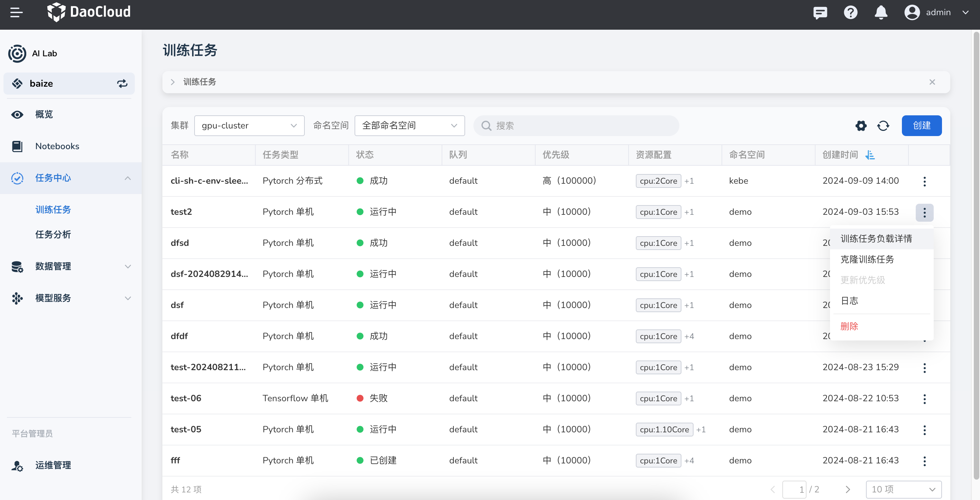Image resolution: width=980 pixels, height=500 pixels.
Task: Collapse the 任务中心 sidebar section
Action: coord(128,178)
